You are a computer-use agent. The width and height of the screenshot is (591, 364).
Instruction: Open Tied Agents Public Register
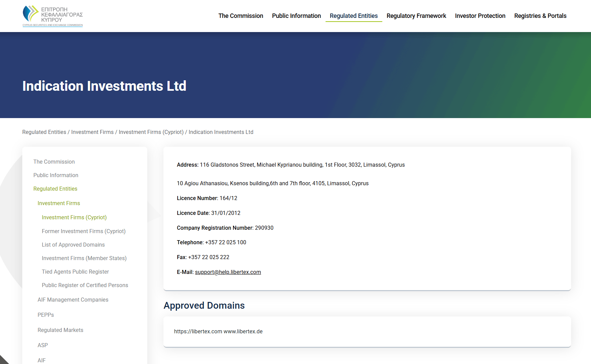coord(75,272)
